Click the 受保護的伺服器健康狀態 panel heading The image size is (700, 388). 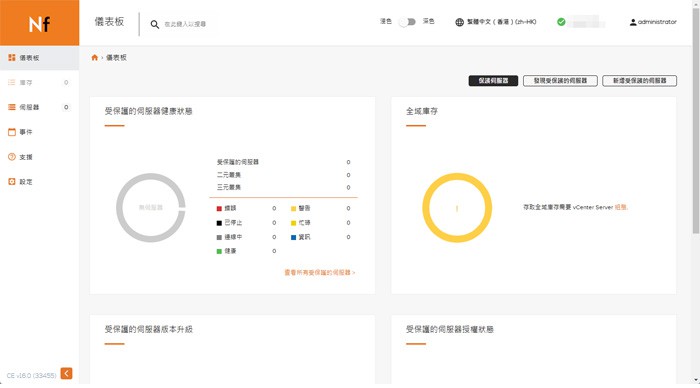[x=149, y=111]
